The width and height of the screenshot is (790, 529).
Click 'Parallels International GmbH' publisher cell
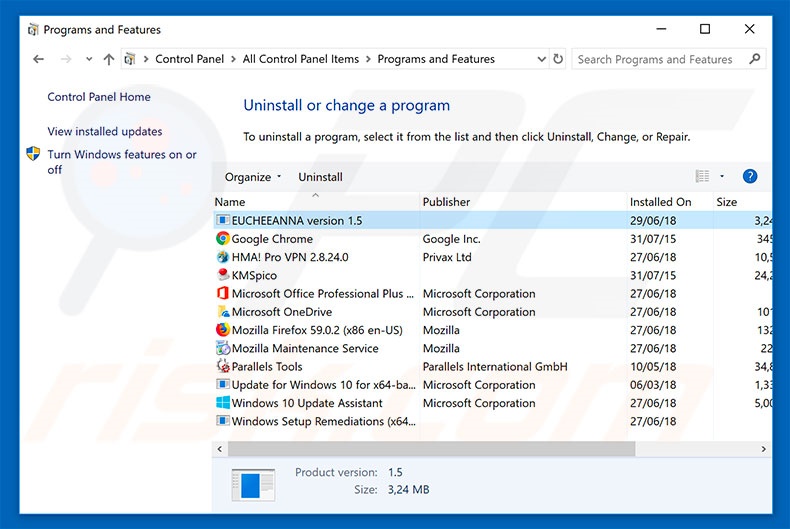click(x=495, y=367)
